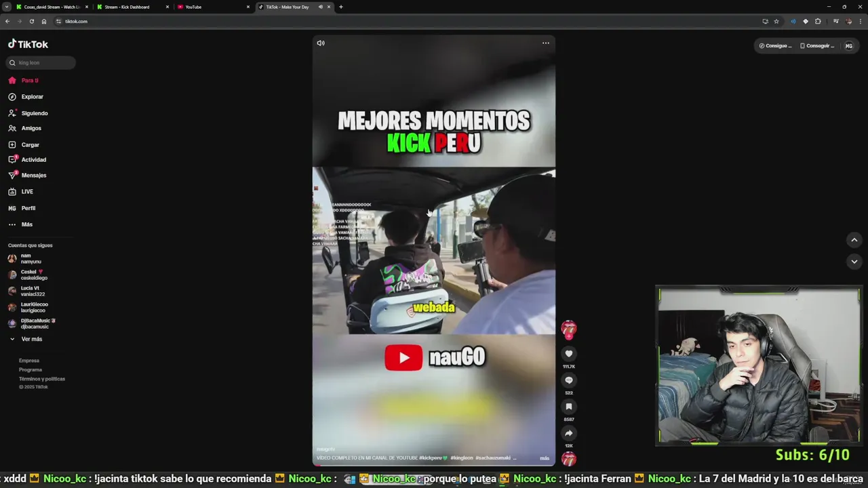This screenshot has height=488, width=868.
Task: Open Cargar upload page
Action: 24,144
